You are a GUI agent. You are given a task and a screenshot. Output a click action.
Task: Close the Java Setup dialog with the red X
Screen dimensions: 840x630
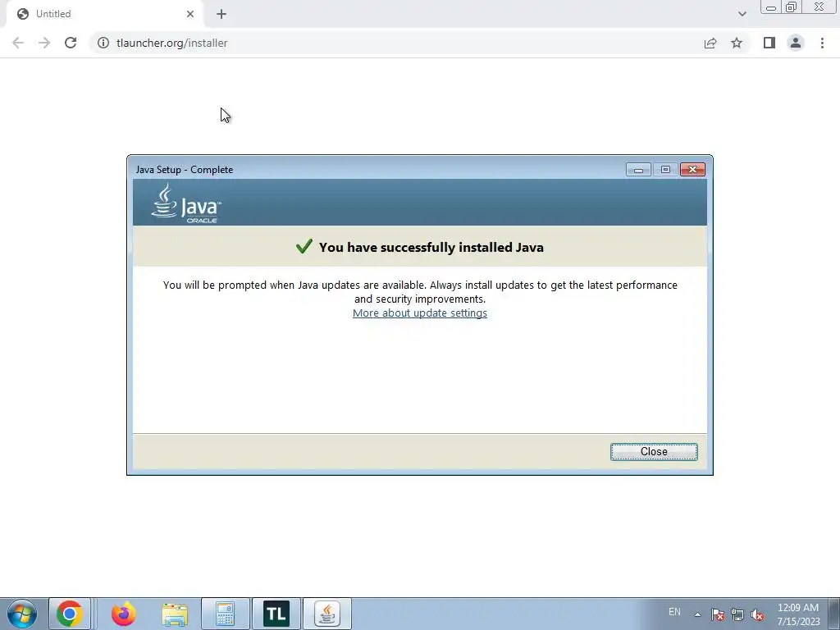coord(692,169)
